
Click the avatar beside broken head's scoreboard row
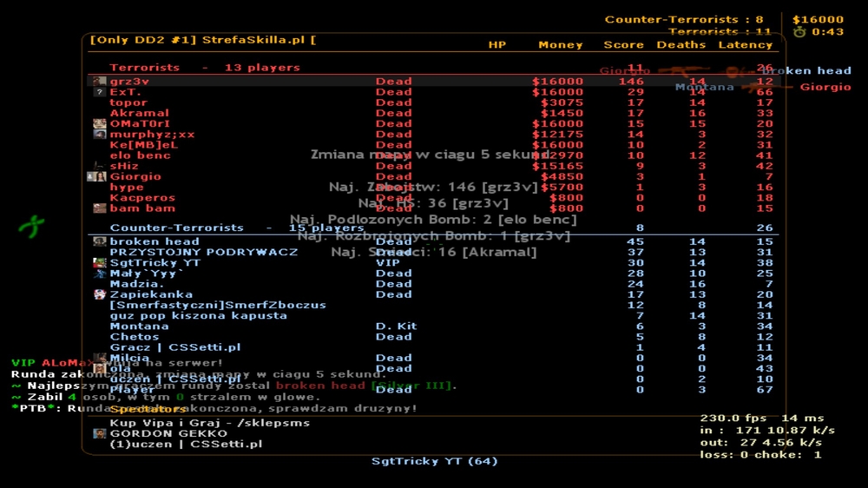pos(99,241)
